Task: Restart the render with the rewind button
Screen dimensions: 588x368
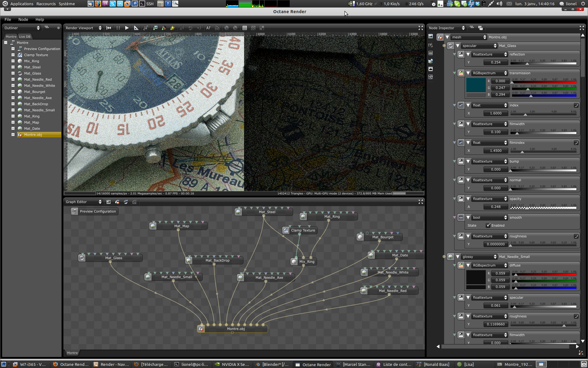Action: coord(109,28)
